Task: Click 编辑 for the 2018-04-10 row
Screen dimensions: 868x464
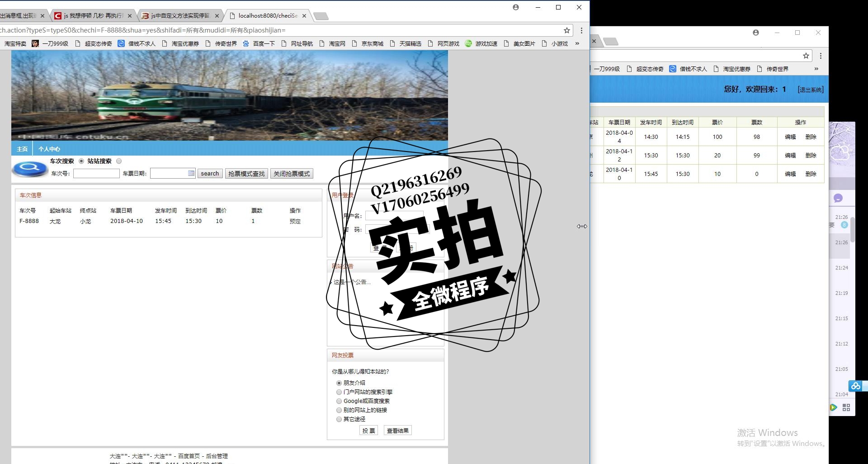Action: [790, 174]
